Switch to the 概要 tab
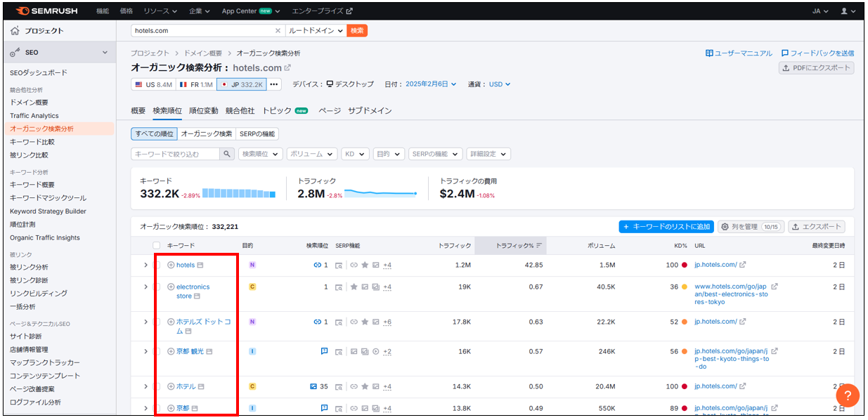The width and height of the screenshot is (868, 420). click(x=138, y=110)
